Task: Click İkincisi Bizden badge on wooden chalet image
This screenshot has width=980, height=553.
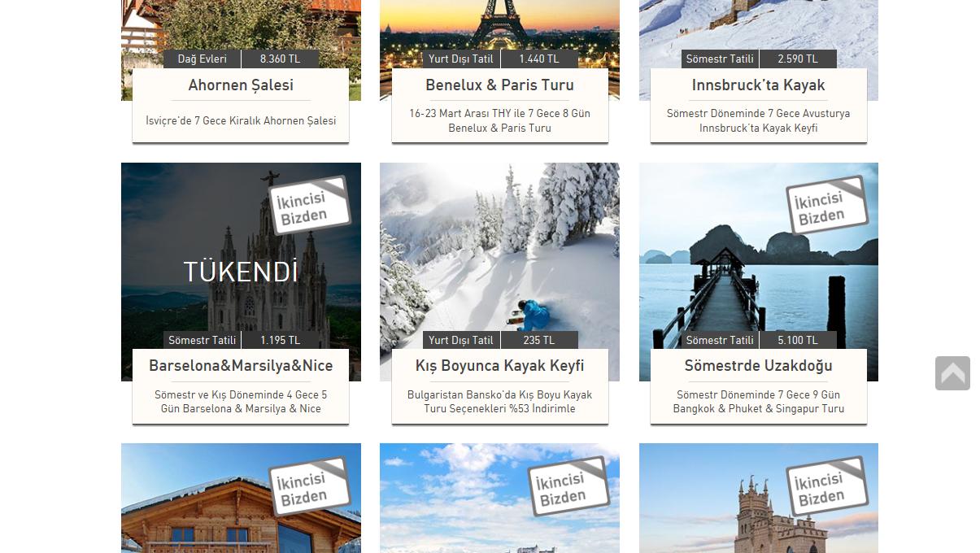Action: (x=310, y=486)
